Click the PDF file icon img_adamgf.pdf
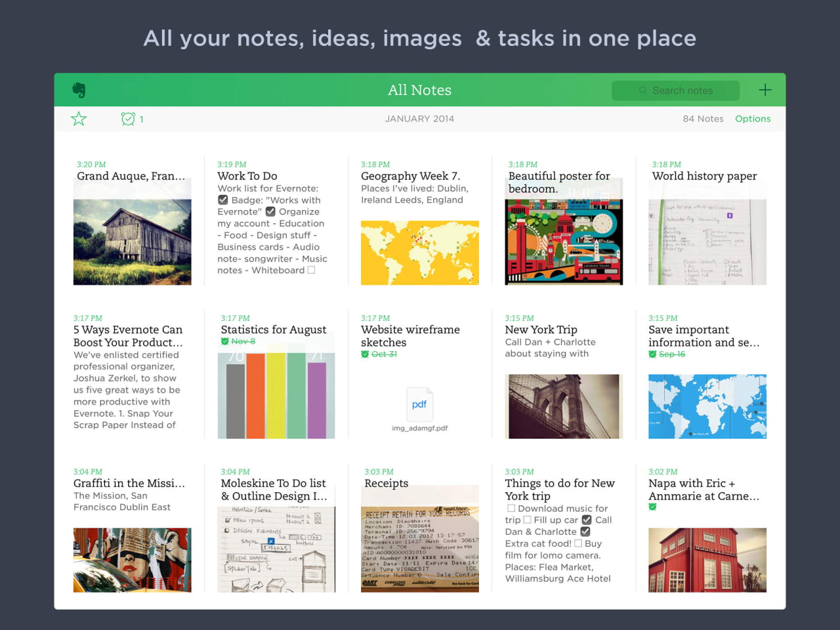The width and height of the screenshot is (840, 630). [419, 405]
